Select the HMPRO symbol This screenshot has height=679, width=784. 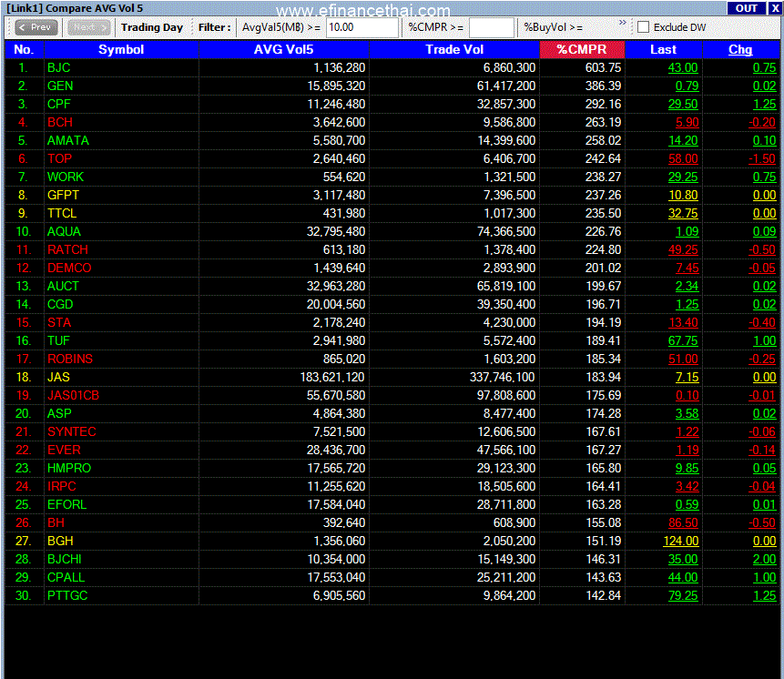(x=69, y=468)
